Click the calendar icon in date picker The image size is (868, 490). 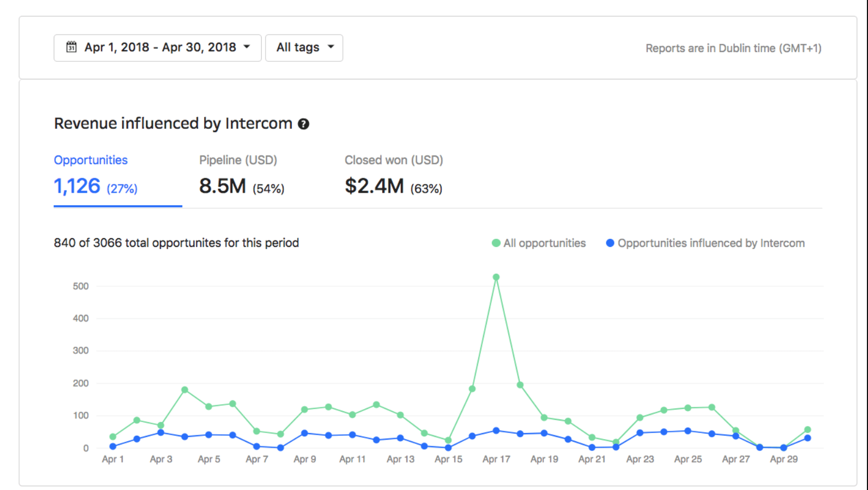tap(71, 47)
